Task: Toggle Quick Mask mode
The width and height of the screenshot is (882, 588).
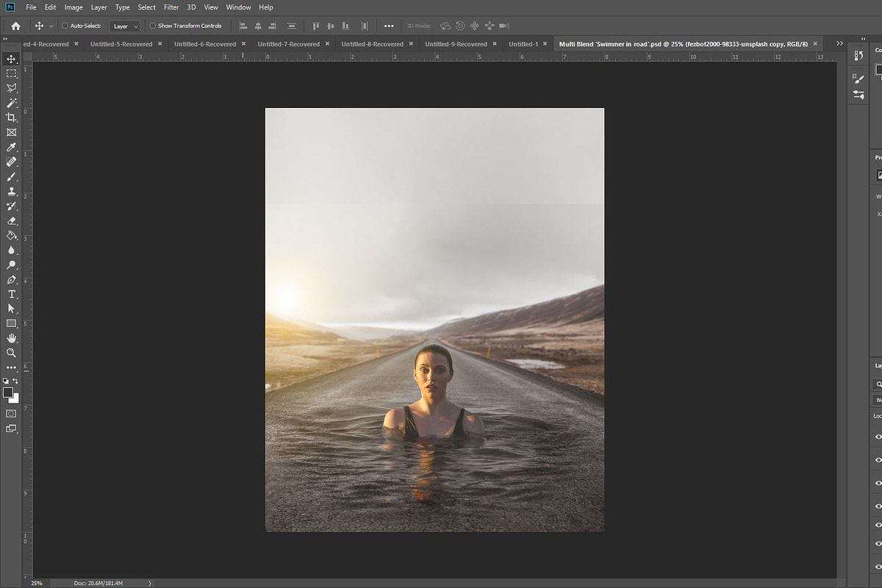Action: [x=11, y=414]
